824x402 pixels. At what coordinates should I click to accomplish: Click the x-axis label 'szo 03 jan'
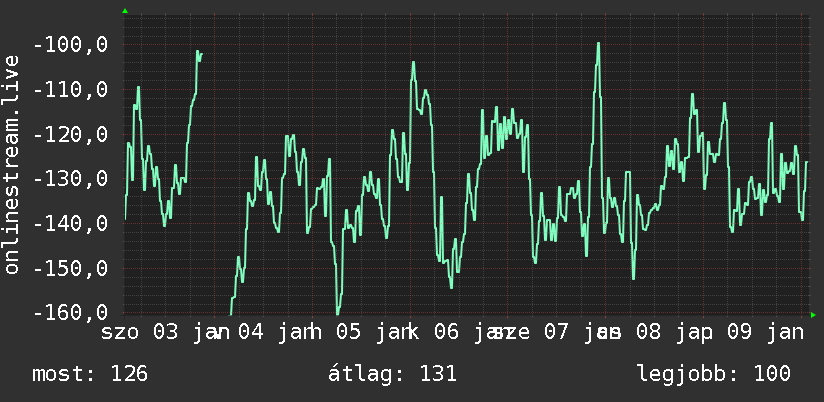point(166,333)
